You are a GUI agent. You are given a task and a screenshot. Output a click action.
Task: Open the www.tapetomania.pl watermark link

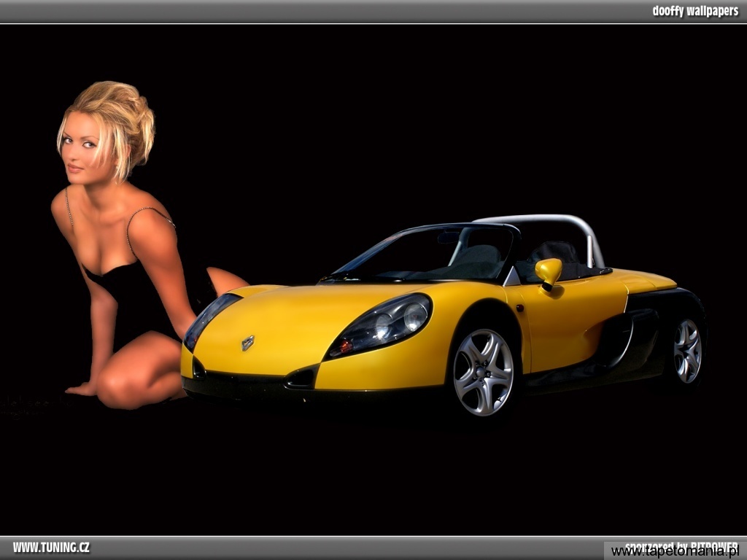(675, 551)
